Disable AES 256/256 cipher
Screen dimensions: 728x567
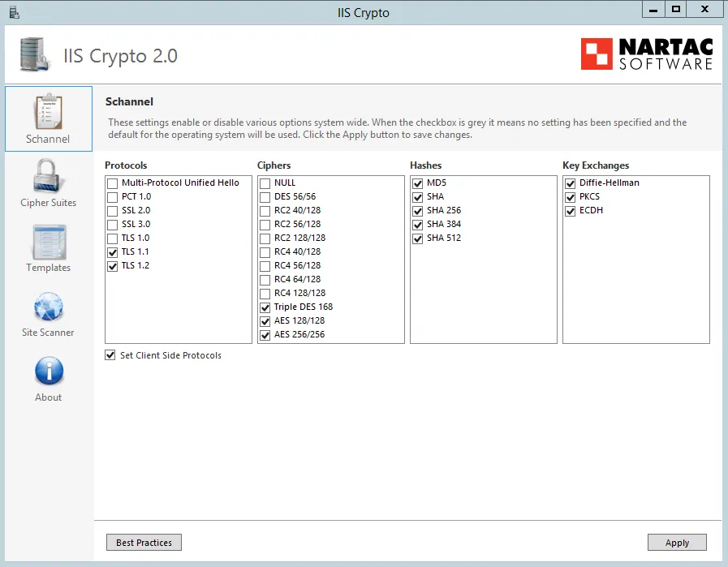tap(265, 336)
